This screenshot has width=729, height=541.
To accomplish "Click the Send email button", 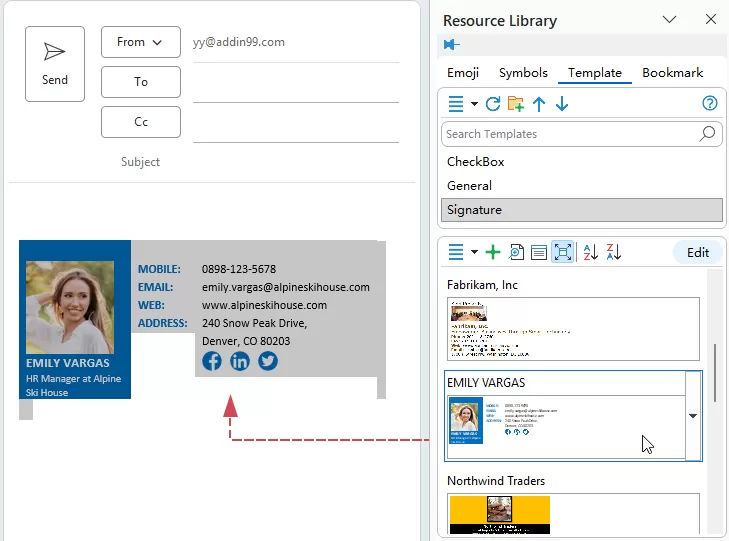I will pos(55,64).
